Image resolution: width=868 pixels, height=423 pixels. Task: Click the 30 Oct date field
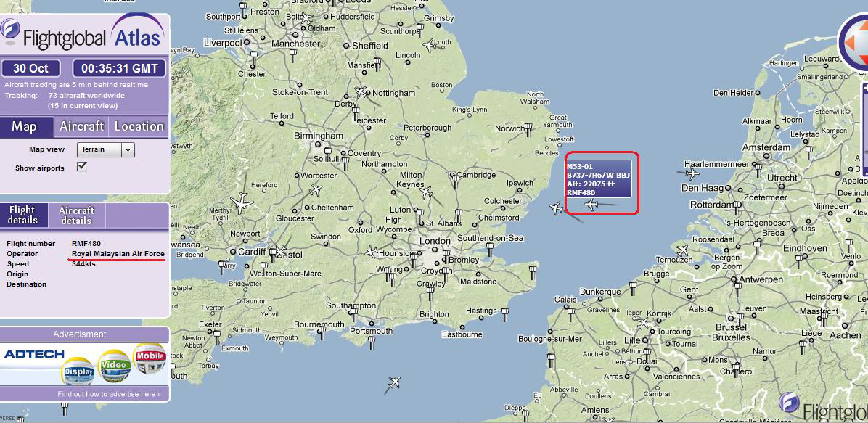coord(31,69)
